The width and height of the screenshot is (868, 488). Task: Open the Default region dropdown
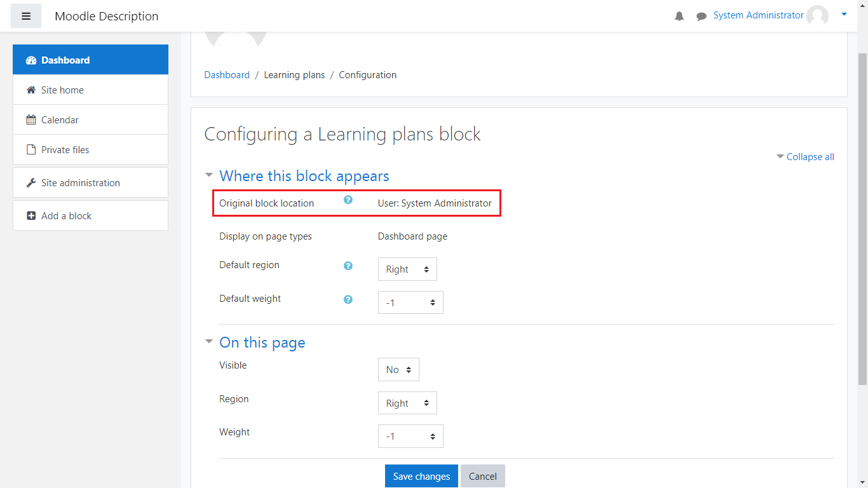407,269
